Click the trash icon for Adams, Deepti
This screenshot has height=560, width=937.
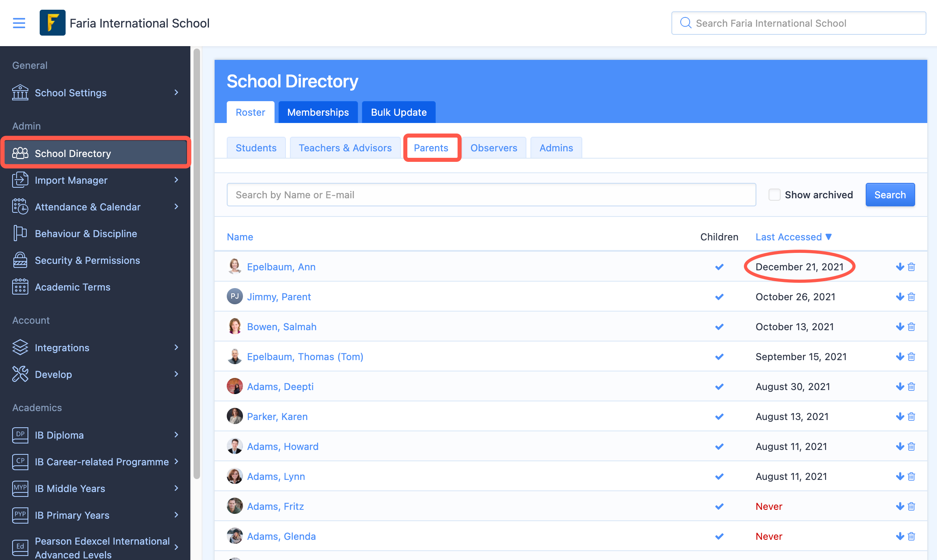click(x=911, y=386)
